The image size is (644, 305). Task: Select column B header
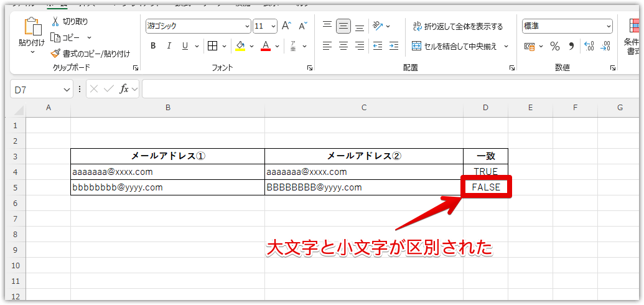[167, 108]
